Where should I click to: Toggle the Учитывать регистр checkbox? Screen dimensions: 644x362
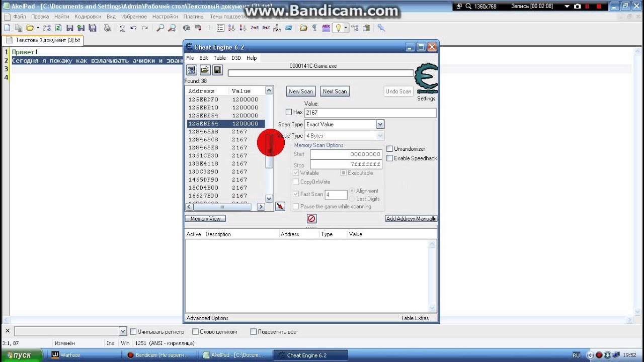[133, 332]
